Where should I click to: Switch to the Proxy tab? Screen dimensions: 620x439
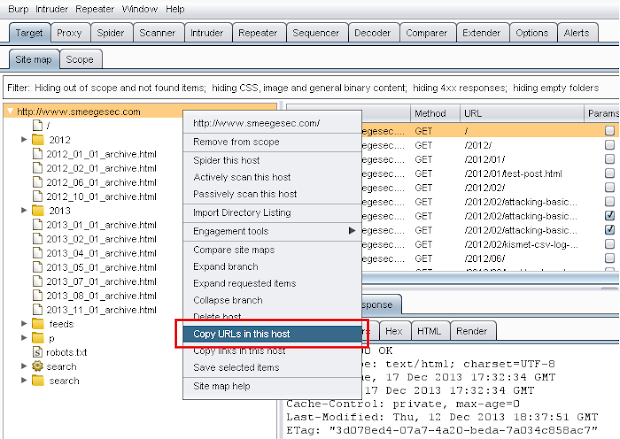tap(69, 33)
